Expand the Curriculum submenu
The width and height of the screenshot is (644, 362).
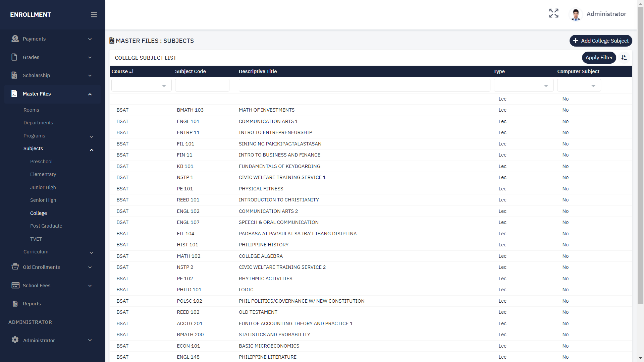(x=36, y=252)
